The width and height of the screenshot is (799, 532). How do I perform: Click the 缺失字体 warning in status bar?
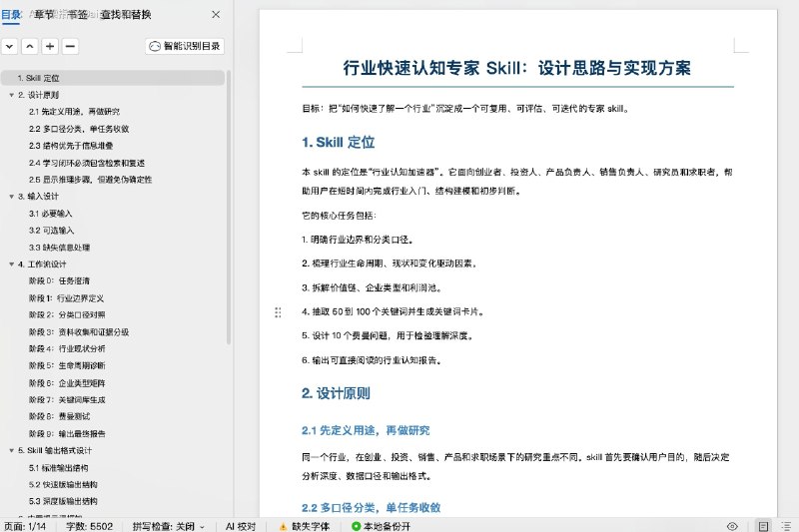305,526
